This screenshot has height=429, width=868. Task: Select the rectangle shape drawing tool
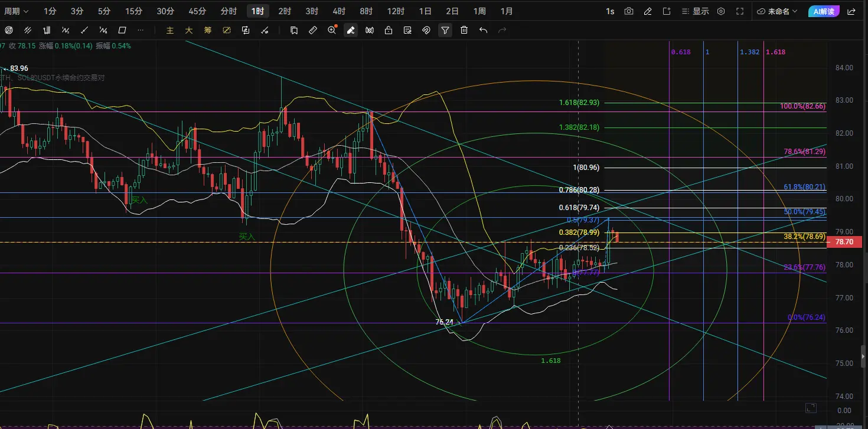point(122,30)
